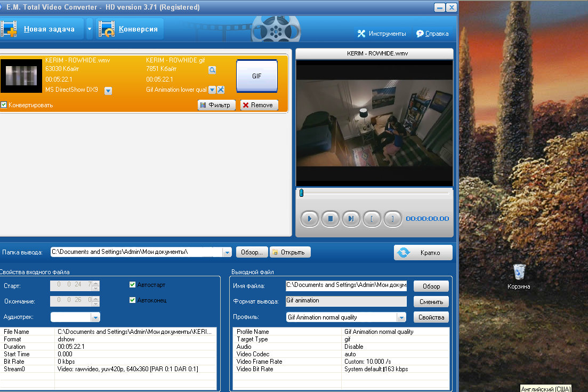Click the profile settings wrench icon
Viewport: 588px width, 392px height.
click(221, 90)
